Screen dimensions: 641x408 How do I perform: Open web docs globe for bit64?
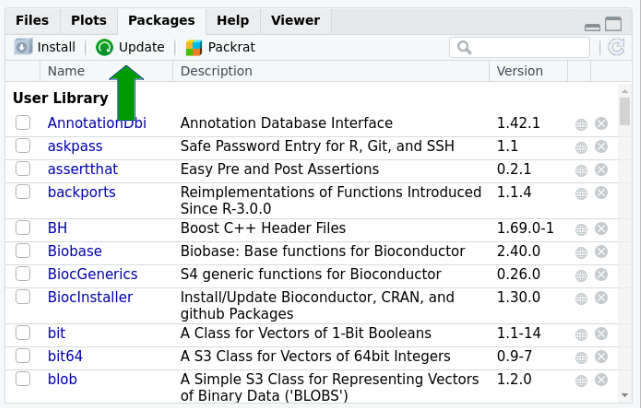pyautogui.click(x=581, y=357)
